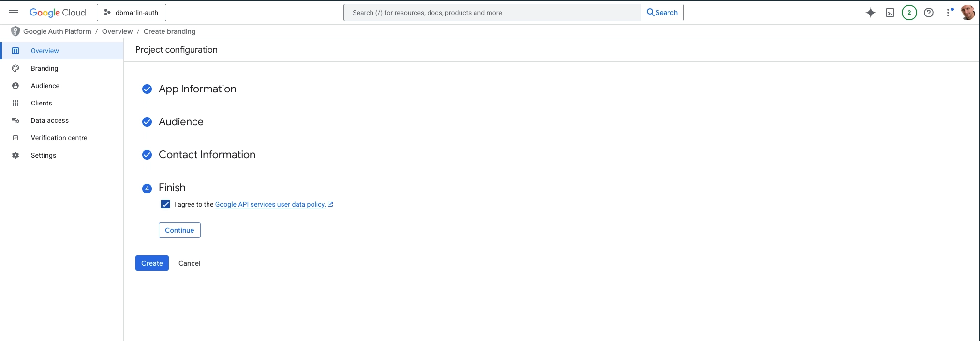Click the Continue button
Screen dimensions: 980x341
pos(179,230)
